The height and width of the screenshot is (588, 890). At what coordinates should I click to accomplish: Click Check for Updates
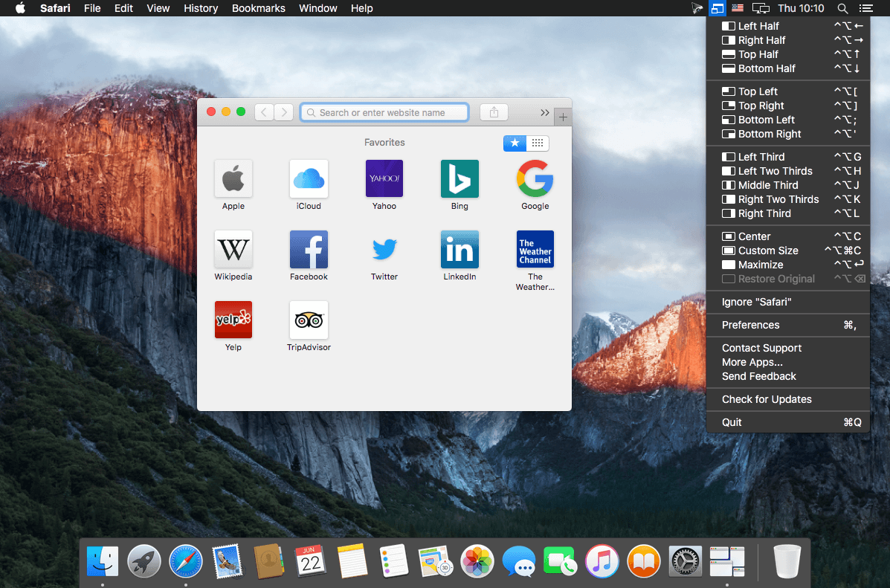click(788, 399)
